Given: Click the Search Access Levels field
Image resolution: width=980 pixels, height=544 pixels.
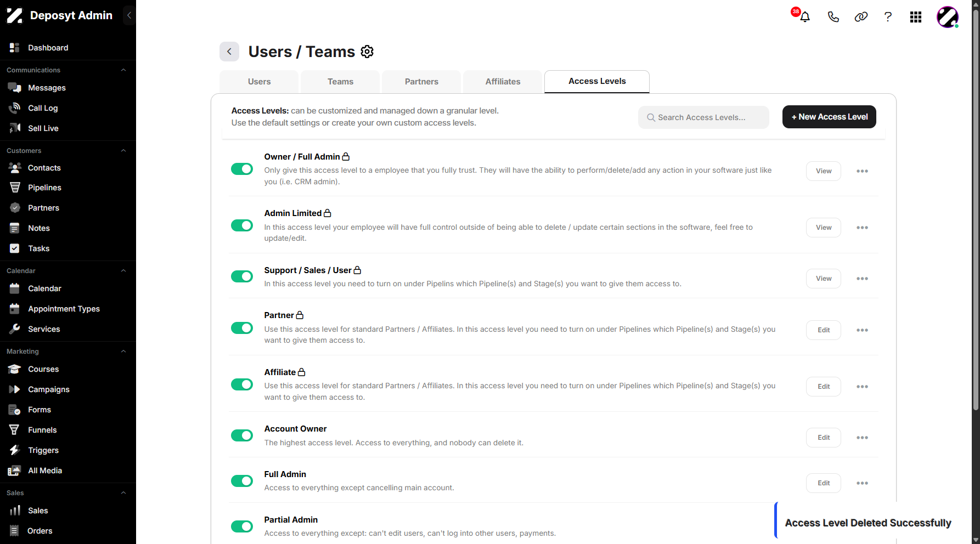Looking at the screenshot, I should (703, 117).
